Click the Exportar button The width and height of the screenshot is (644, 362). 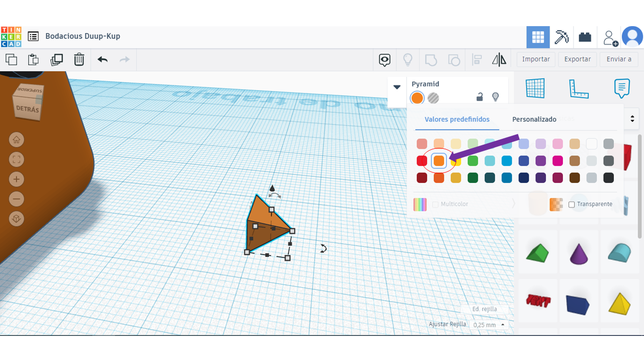(578, 59)
